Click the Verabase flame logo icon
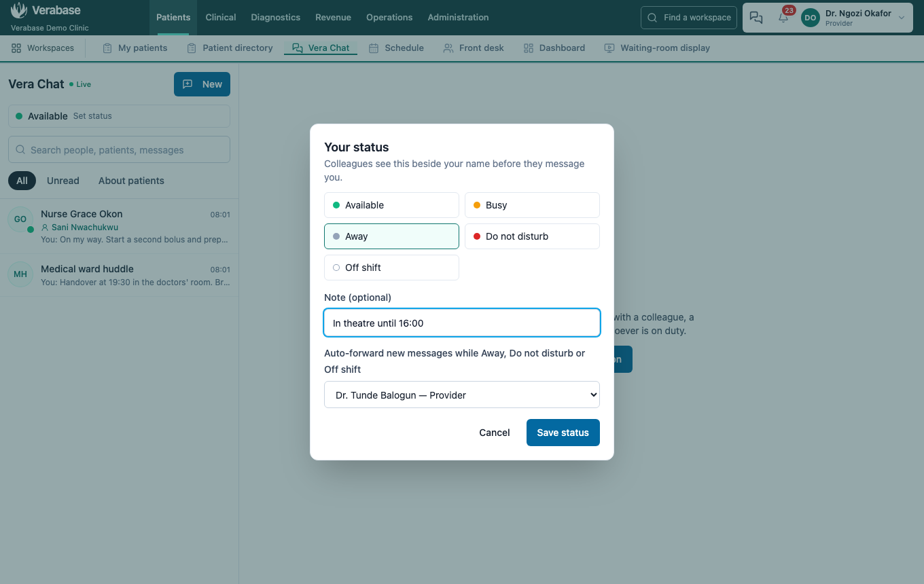The image size is (924, 584). 19,10
